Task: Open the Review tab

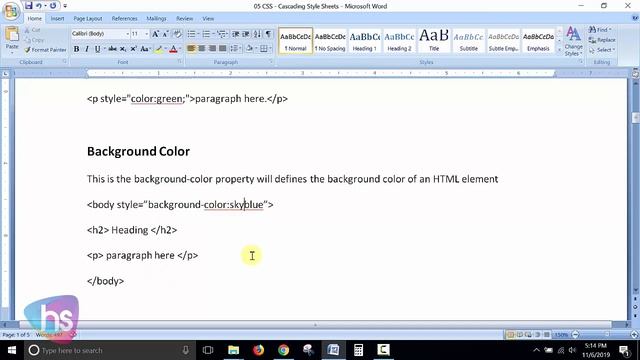Action: (x=184, y=18)
